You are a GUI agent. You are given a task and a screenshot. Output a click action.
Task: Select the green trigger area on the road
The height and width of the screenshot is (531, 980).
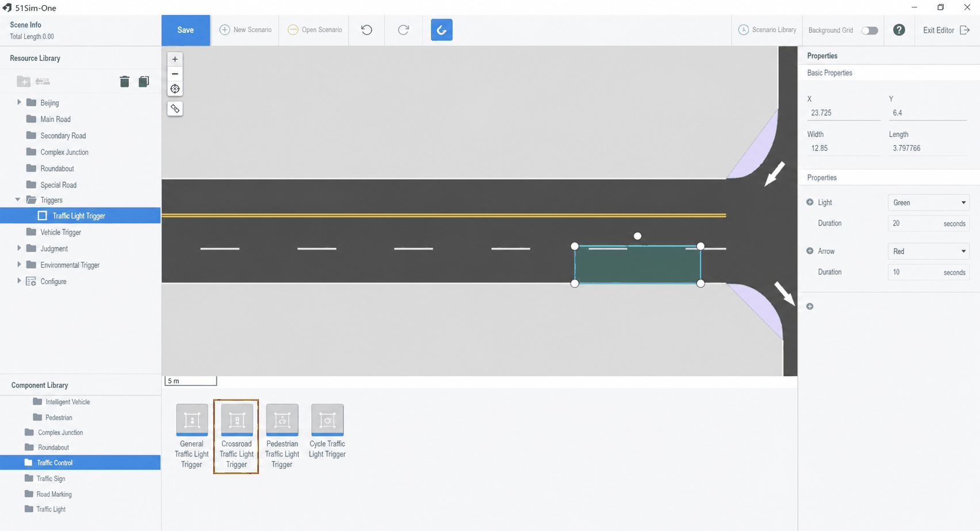pyautogui.click(x=637, y=266)
